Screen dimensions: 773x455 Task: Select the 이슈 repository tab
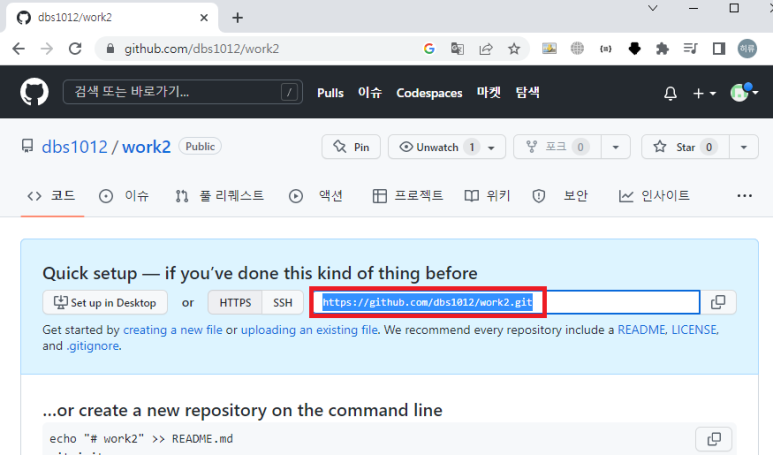coord(124,196)
